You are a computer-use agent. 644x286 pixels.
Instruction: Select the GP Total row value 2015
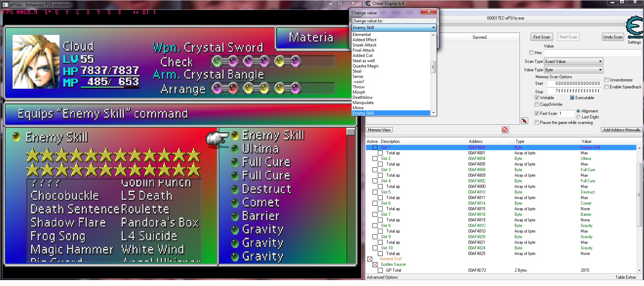585,270
